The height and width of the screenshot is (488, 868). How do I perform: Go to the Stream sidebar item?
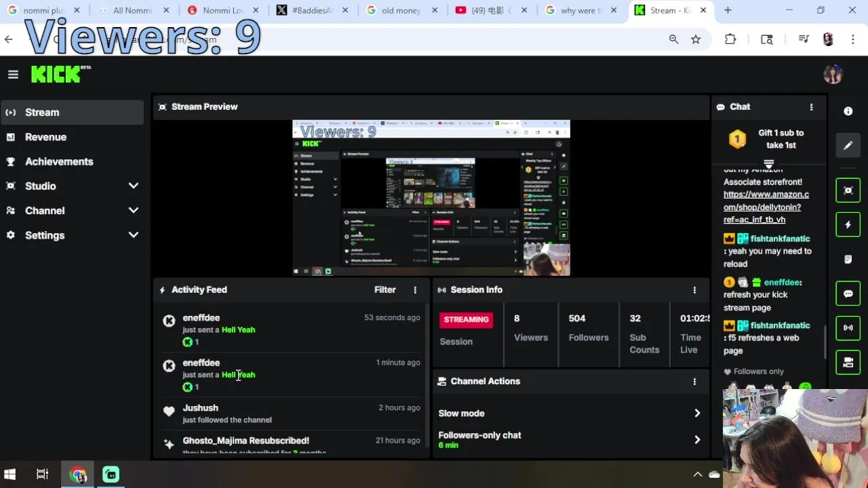pos(72,113)
